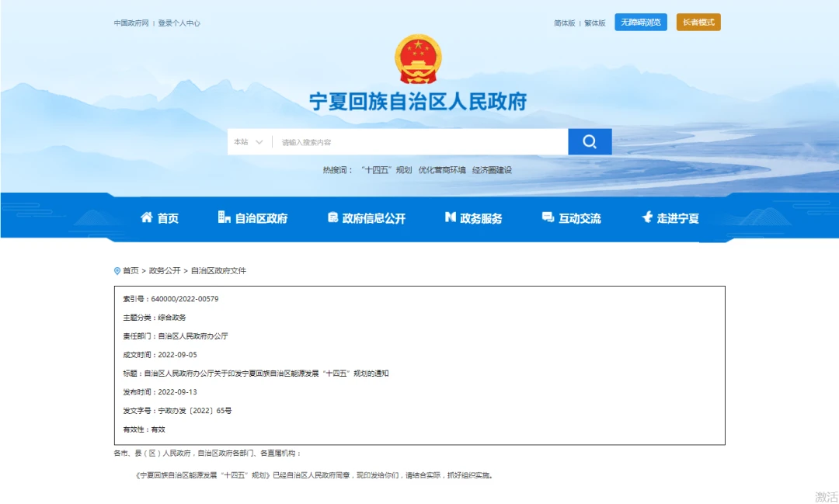Click the national emblem logo
This screenshot has width=839, height=504.
418,59
